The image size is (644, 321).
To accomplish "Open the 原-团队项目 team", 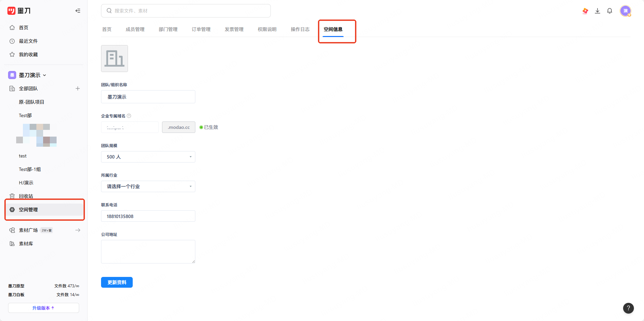I will point(32,102).
